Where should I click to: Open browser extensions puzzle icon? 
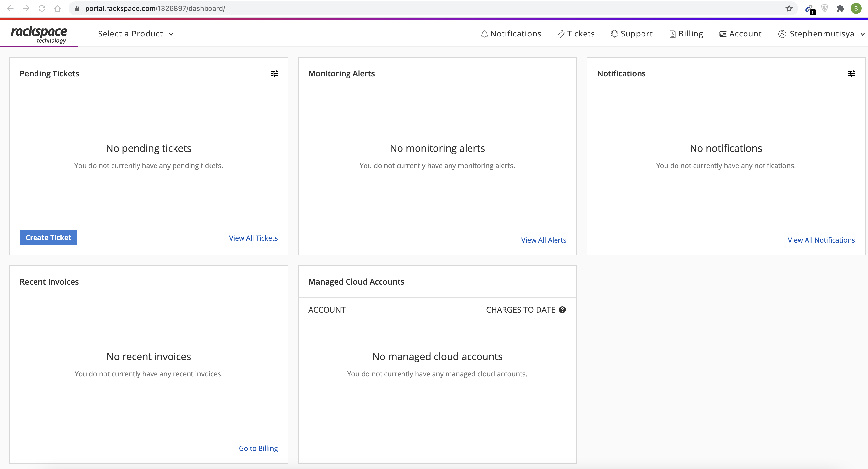840,8
